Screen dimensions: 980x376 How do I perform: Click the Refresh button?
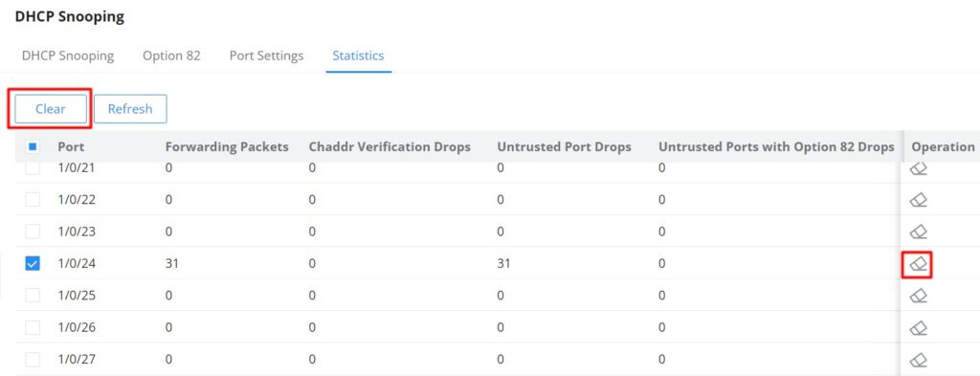tap(130, 109)
